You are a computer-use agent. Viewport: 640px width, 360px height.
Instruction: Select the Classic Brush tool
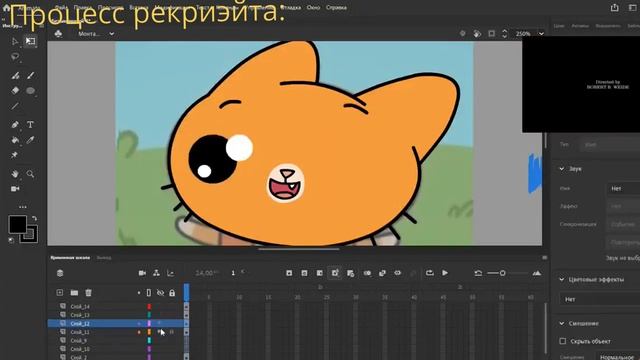click(x=30, y=75)
